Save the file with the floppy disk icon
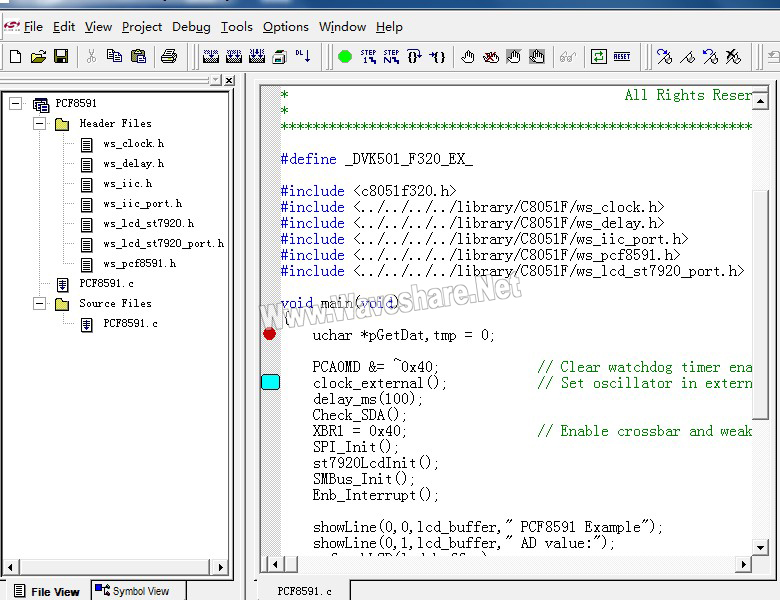Viewport: 780px width, 600px height. tap(61, 57)
